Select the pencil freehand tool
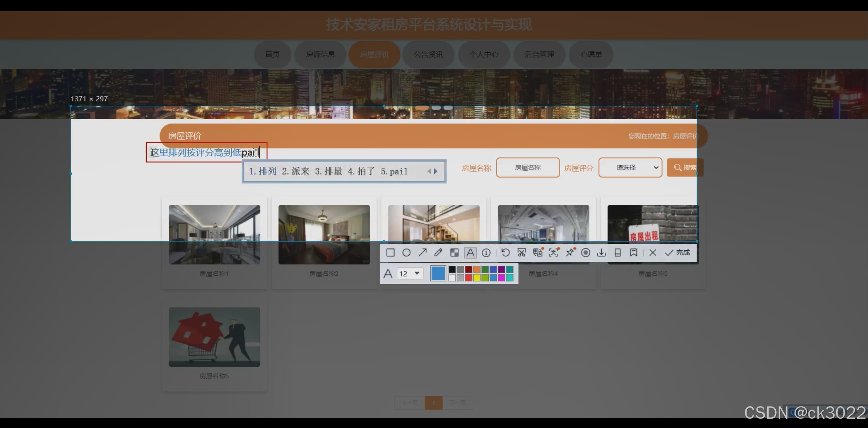868x428 pixels. pos(438,253)
